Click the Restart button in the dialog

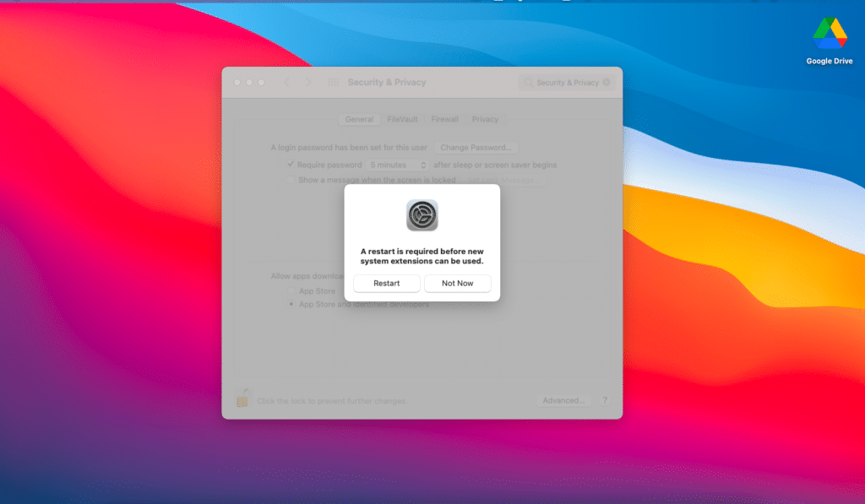click(386, 283)
